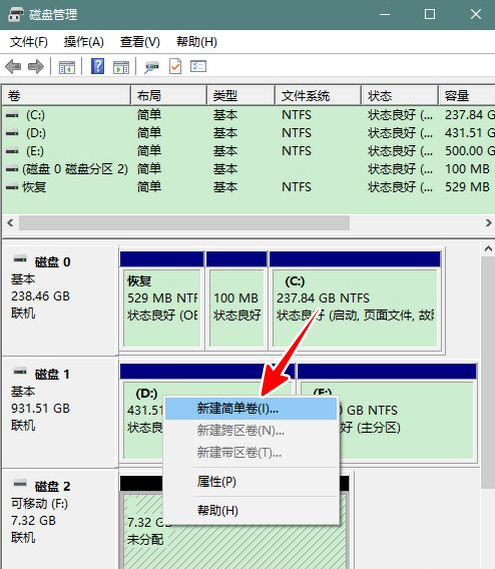The image size is (495, 569).
Task: Click the Back arrow toolbar icon
Action: pos(13,67)
